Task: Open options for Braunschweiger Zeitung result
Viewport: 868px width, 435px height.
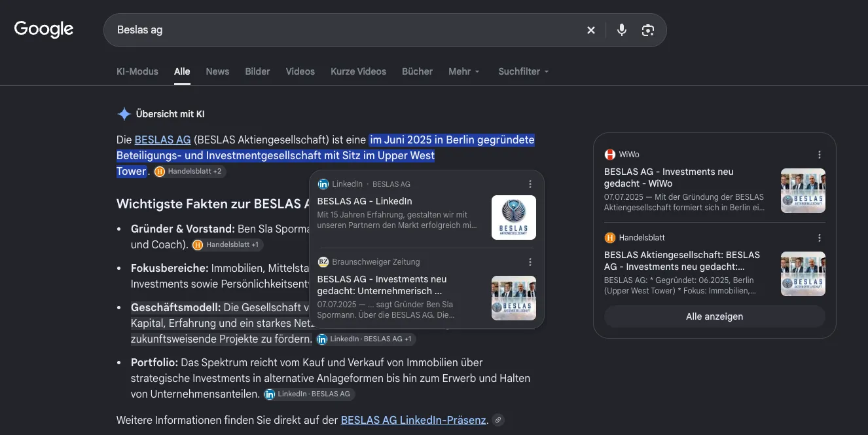Action: [530, 262]
